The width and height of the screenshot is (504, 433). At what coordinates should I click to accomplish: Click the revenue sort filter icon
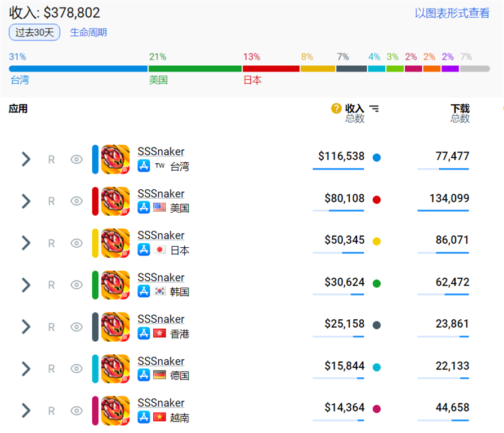[374, 109]
